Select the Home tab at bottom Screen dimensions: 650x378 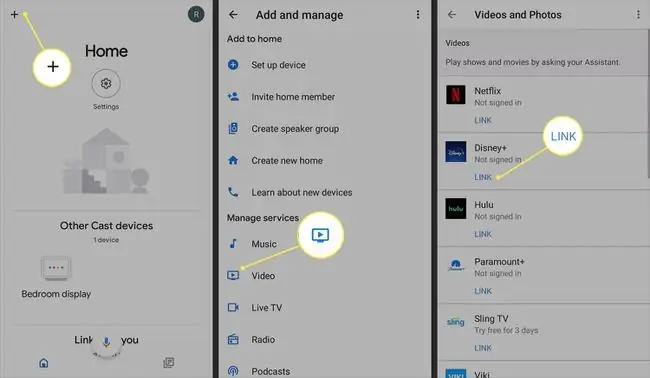(x=44, y=363)
